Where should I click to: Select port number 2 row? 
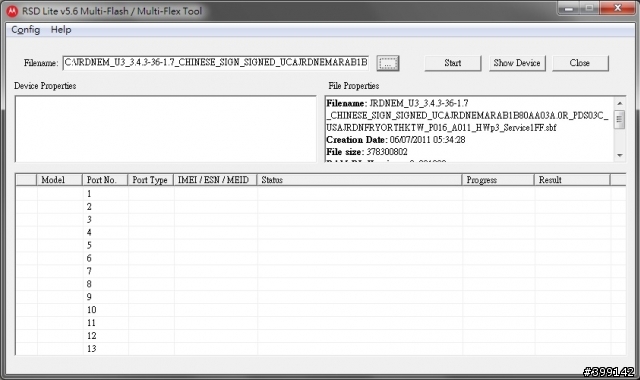320,207
